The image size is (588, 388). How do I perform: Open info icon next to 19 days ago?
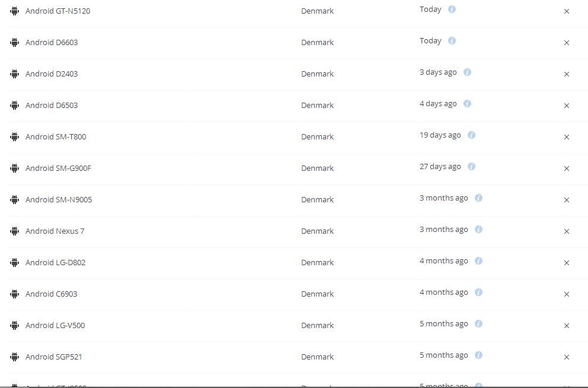pos(471,135)
